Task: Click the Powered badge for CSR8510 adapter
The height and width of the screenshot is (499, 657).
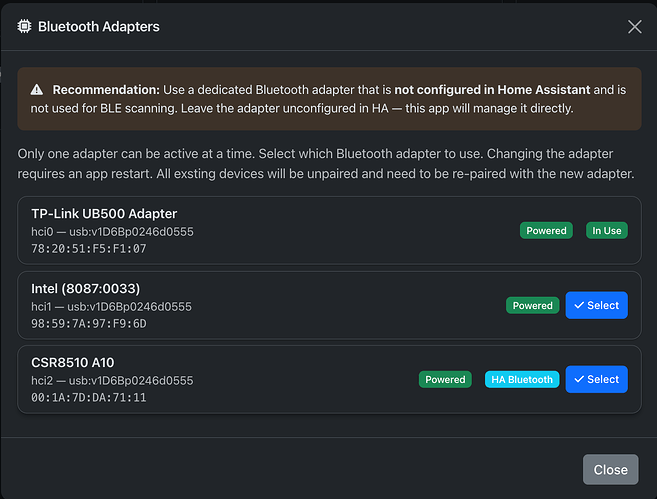Action: coord(445,380)
